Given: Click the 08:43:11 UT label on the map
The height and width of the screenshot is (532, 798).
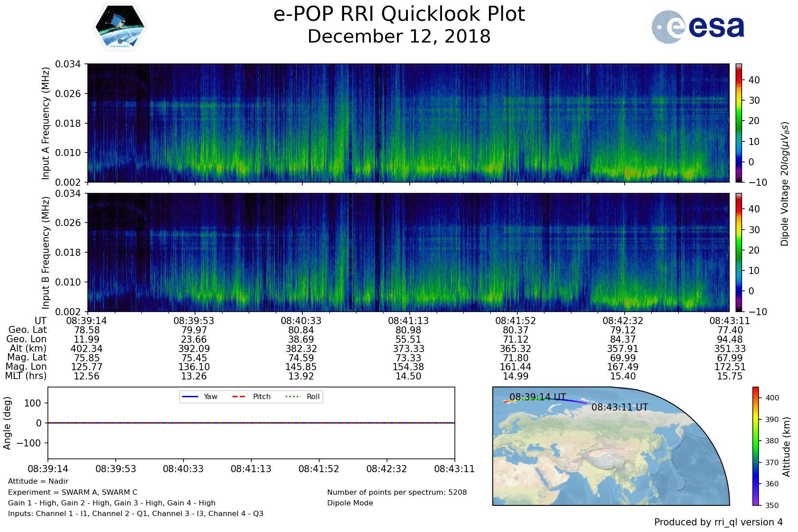Looking at the screenshot, I should click(619, 407).
